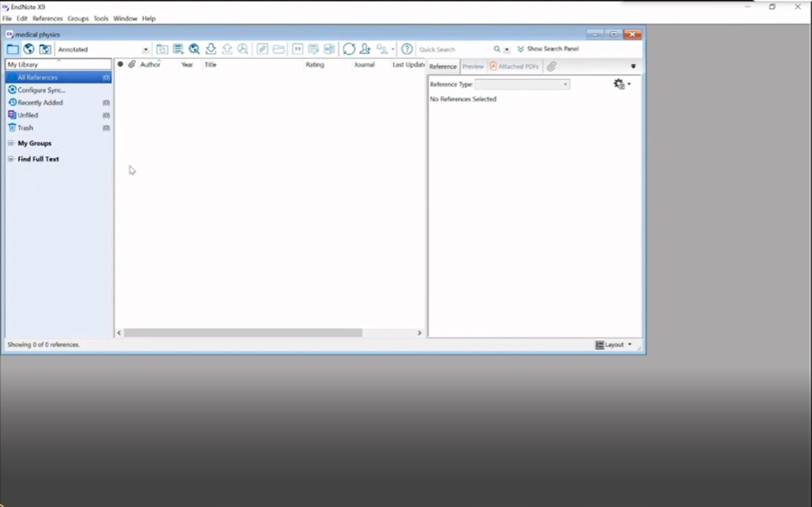Click the Import toolbar icon
Viewport: 812px width, 507px height.
click(x=211, y=49)
